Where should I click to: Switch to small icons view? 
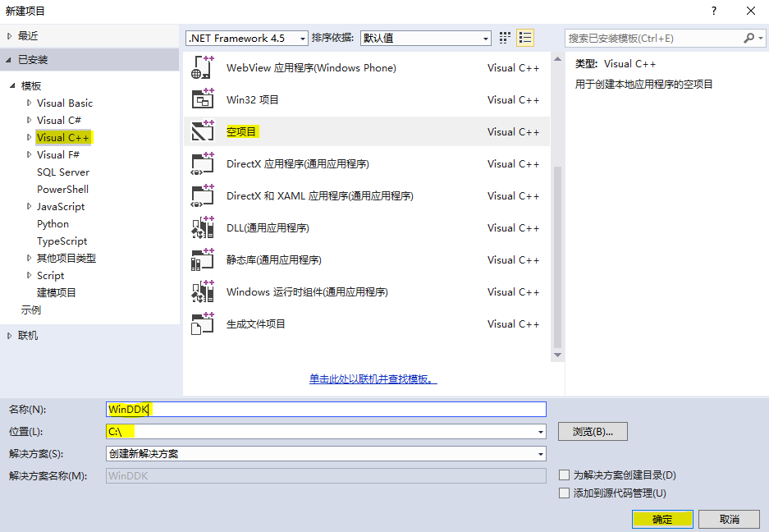point(505,38)
